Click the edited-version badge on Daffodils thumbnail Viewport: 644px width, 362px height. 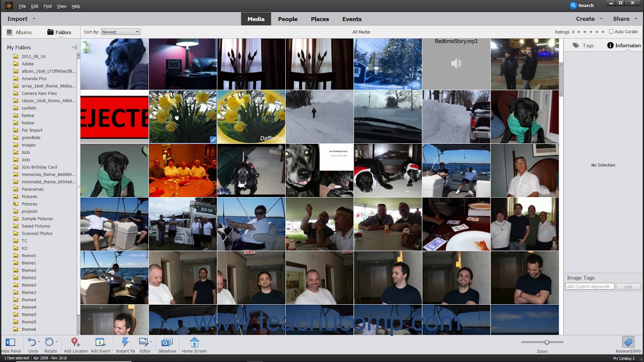(282, 94)
